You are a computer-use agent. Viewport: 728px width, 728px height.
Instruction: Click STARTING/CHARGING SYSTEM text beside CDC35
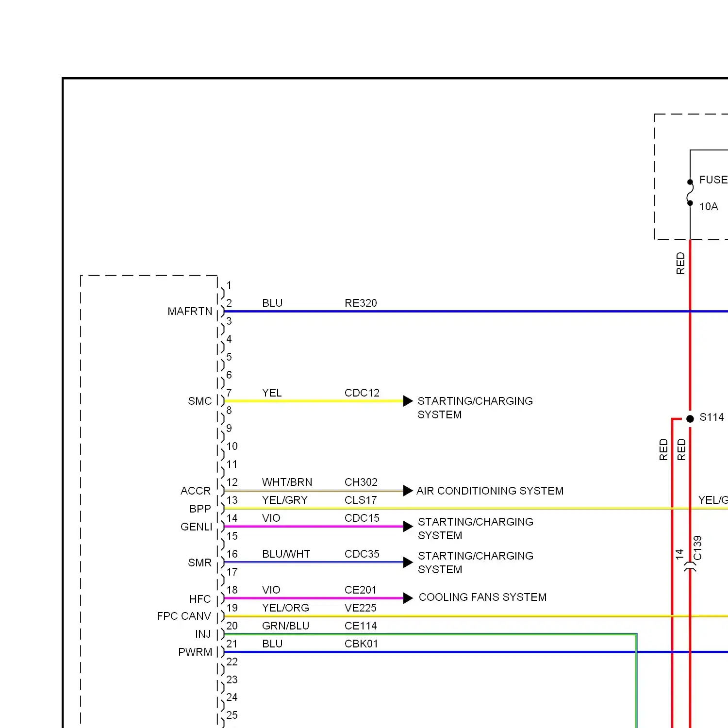476,563
